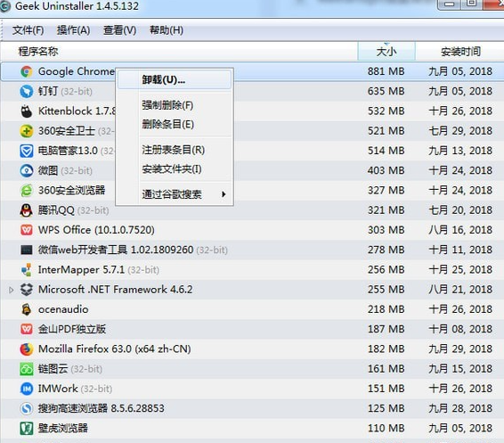This screenshot has height=443, width=504.
Task: Select the 微图 app icon
Action: (27, 171)
